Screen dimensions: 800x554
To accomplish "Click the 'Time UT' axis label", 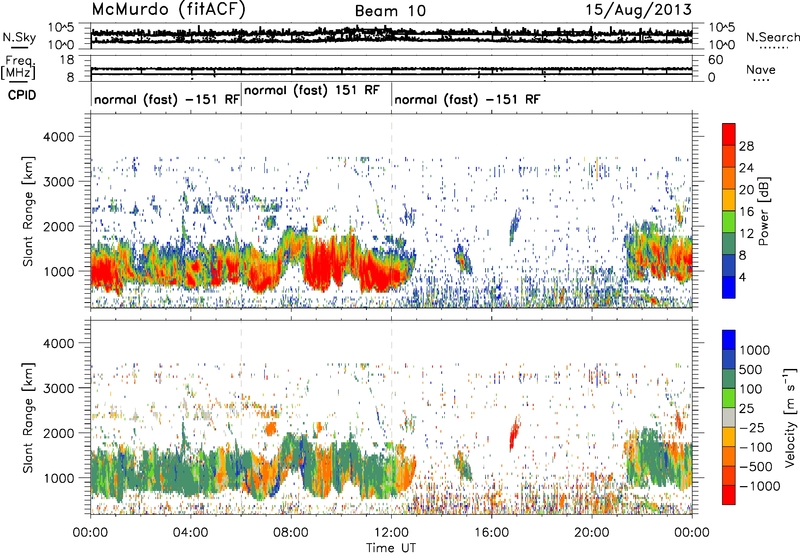I will coord(391,547).
